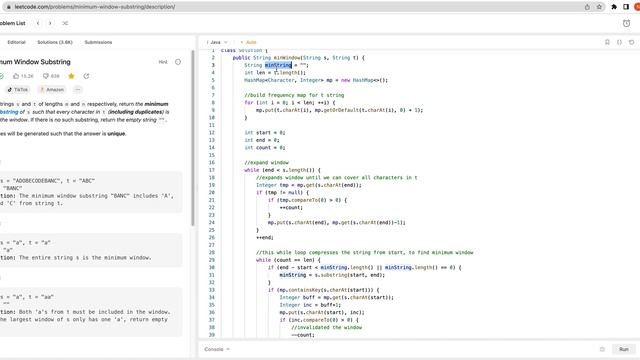The image size is (640, 360).
Task: Open the browser extensions puzzle icon
Action: coord(614,7)
